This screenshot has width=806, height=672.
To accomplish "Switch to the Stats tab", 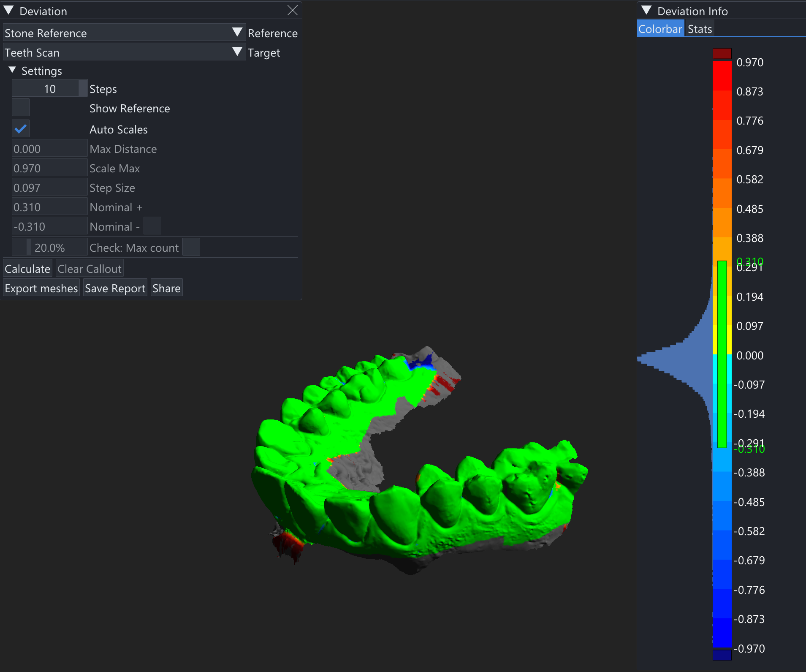I will [x=700, y=29].
